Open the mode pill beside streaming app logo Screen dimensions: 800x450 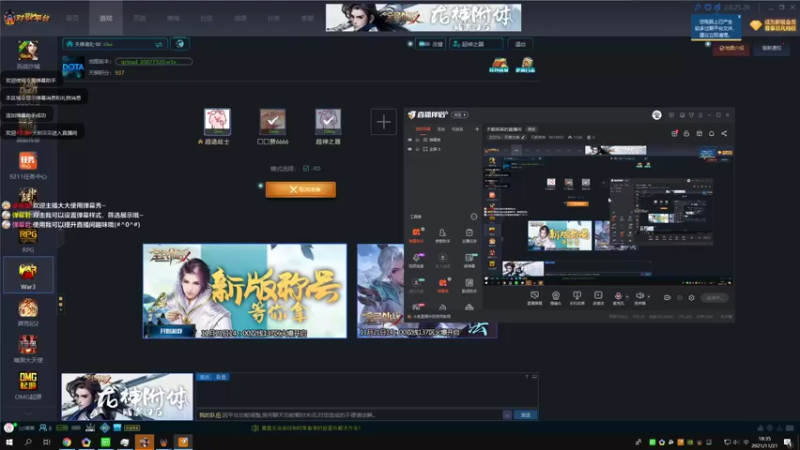pos(459,115)
